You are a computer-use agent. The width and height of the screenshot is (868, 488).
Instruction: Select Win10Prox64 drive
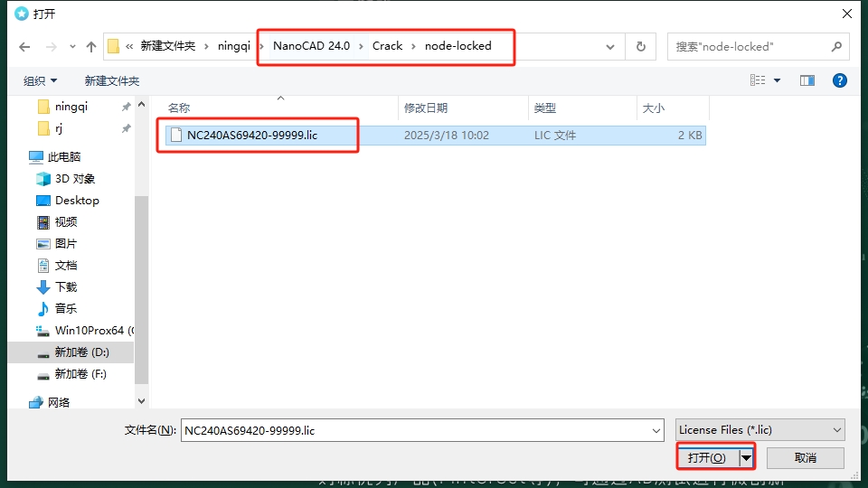tap(84, 331)
